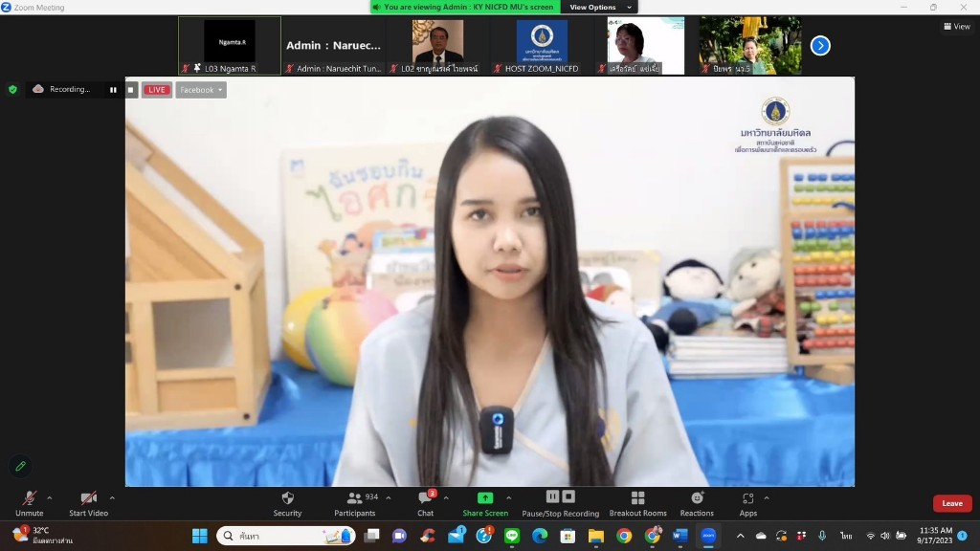Image resolution: width=980 pixels, height=551 pixels.
Task: Expand the more options arrow beside Apps
Action: (x=767, y=497)
